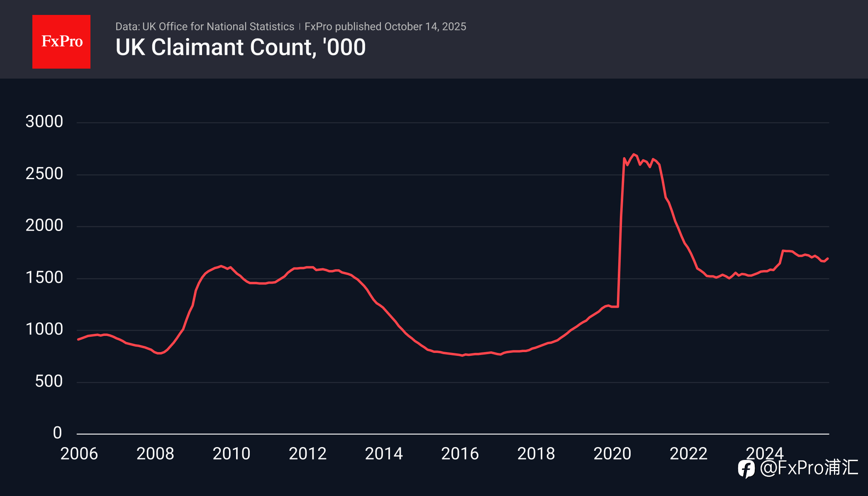The height and width of the screenshot is (496, 868).
Task: Click the 3000 y-axis label
Action: [x=44, y=122]
